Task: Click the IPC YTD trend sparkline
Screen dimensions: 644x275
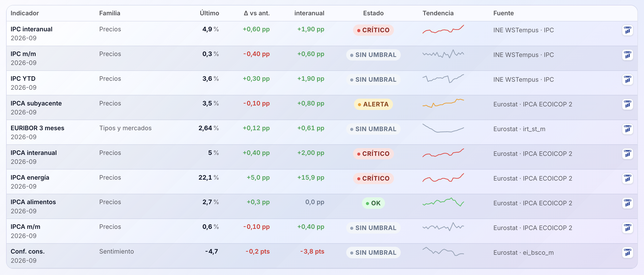Action: point(443,79)
